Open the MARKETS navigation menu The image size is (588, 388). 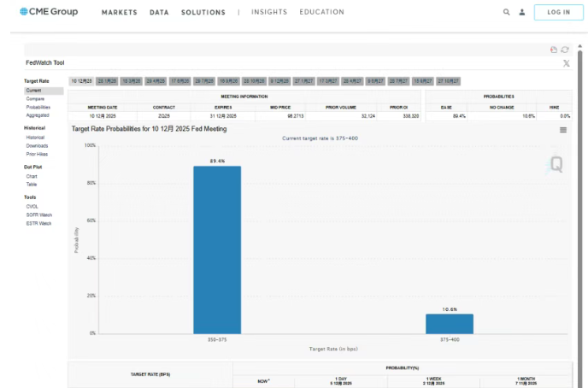pyautogui.click(x=119, y=13)
